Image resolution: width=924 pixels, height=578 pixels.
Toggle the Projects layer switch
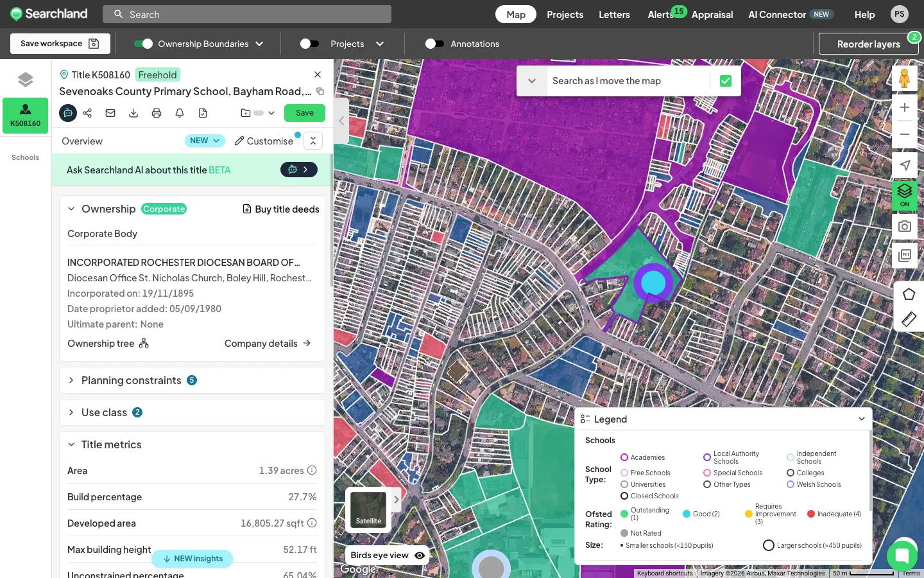point(309,44)
